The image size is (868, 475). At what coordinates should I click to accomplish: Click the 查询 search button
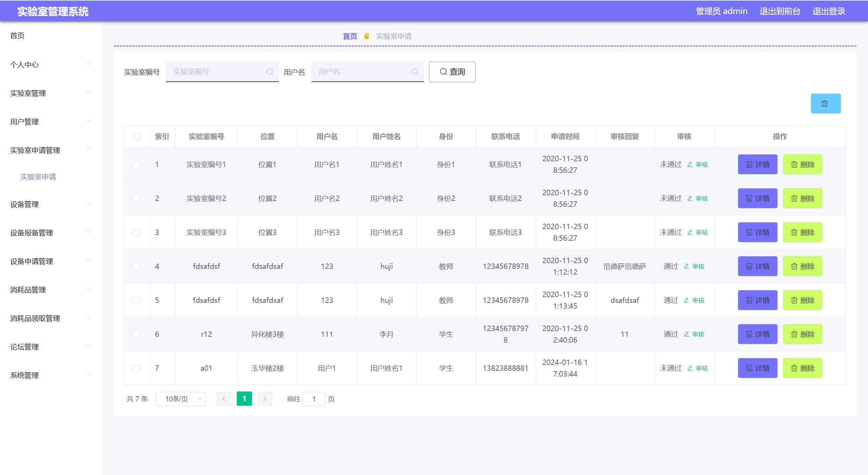pyautogui.click(x=452, y=72)
